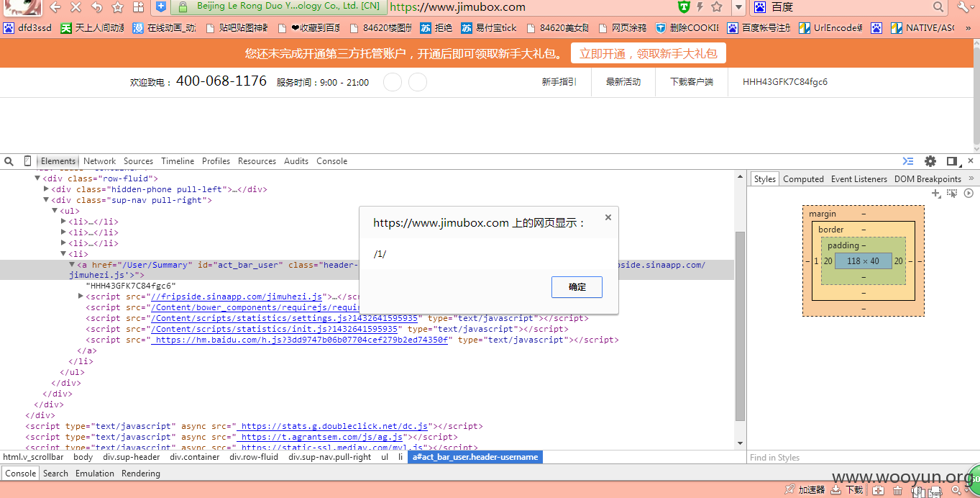Screen dimensions: 980x498
Task: Select the Rendering drawer tab
Action: (x=141, y=474)
